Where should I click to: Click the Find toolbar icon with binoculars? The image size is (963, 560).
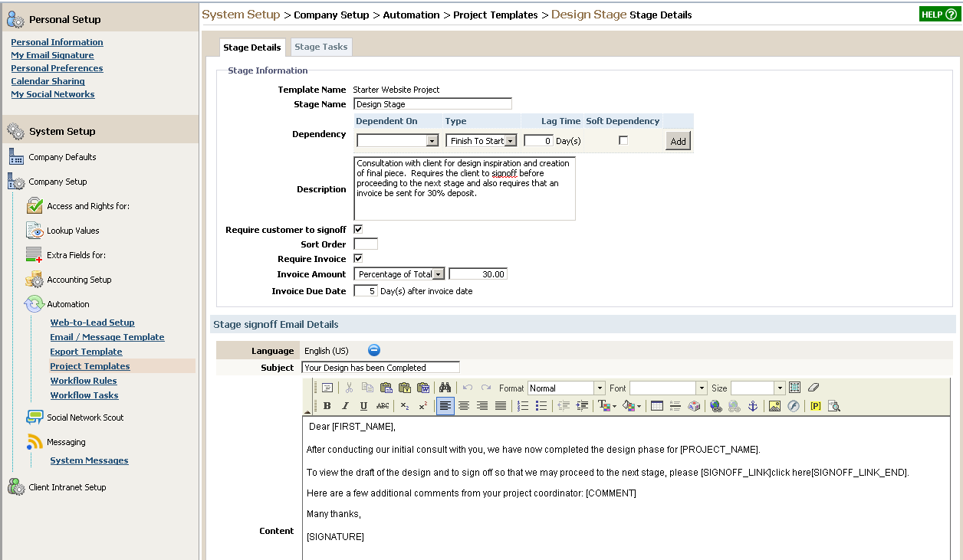(445, 388)
